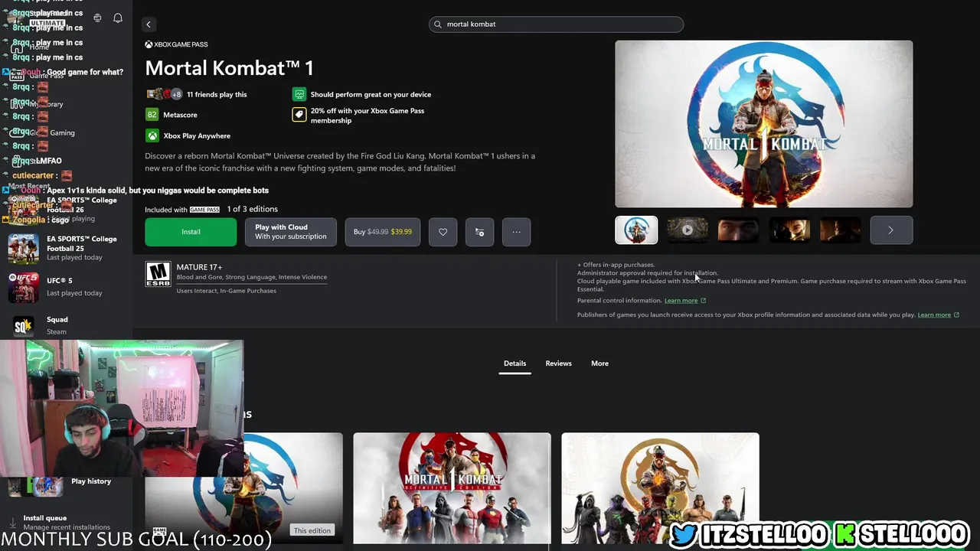Open UFC 5 in sidebar
Viewport: 980px width, 551px height.
point(66,287)
